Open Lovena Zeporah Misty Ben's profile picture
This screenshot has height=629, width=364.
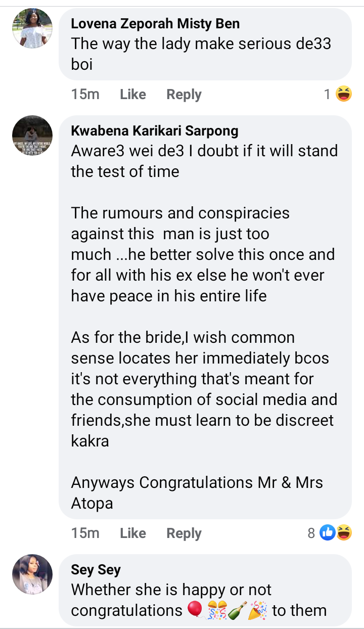pos(32,28)
